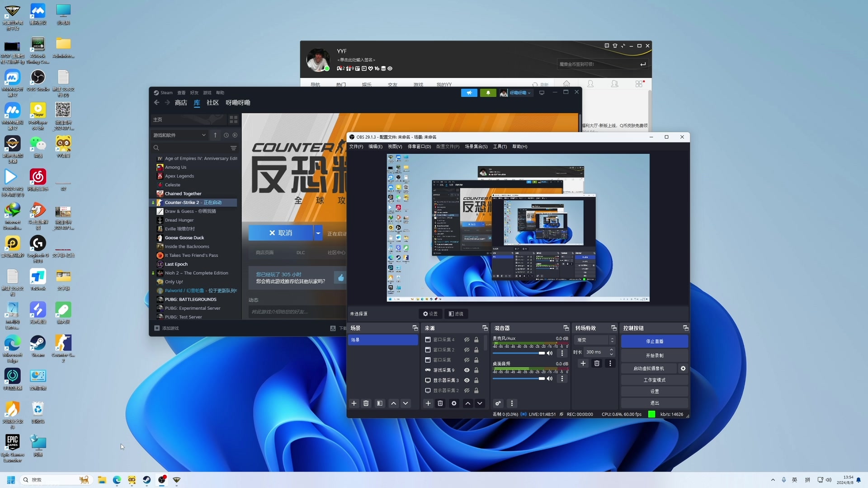The image size is (868, 488).
Task: Open the 文件(F) menu in OBS
Action: click(x=356, y=146)
